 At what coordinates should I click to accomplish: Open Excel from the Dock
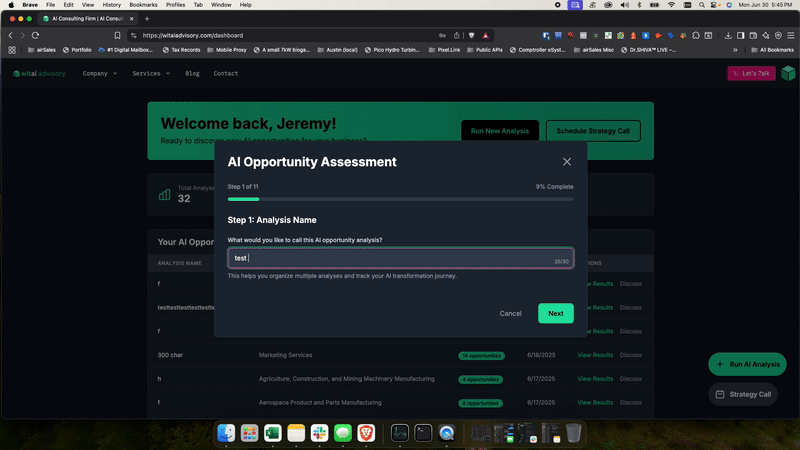(x=273, y=433)
